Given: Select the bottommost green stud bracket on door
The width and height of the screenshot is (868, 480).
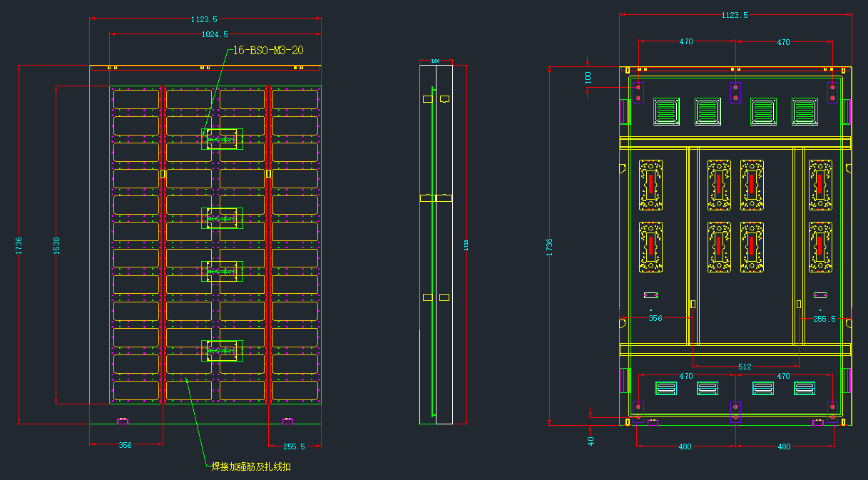Looking at the screenshot, I should coord(222,350).
